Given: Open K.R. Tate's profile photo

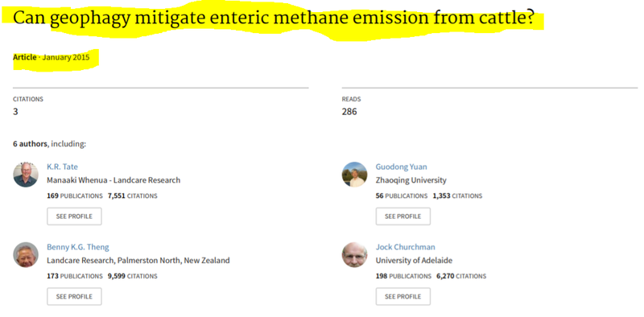Looking at the screenshot, I should point(26,175).
